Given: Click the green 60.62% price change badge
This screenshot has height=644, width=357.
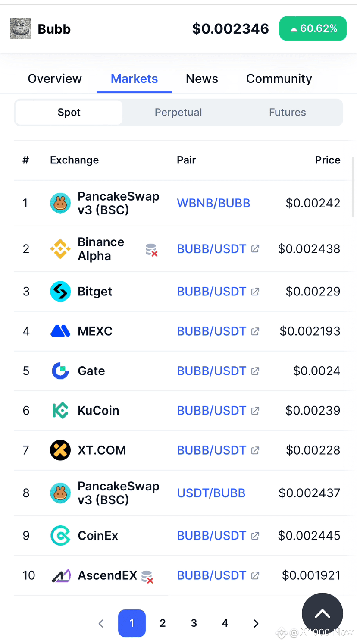Looking at the screenshot, I should point(313,28).
